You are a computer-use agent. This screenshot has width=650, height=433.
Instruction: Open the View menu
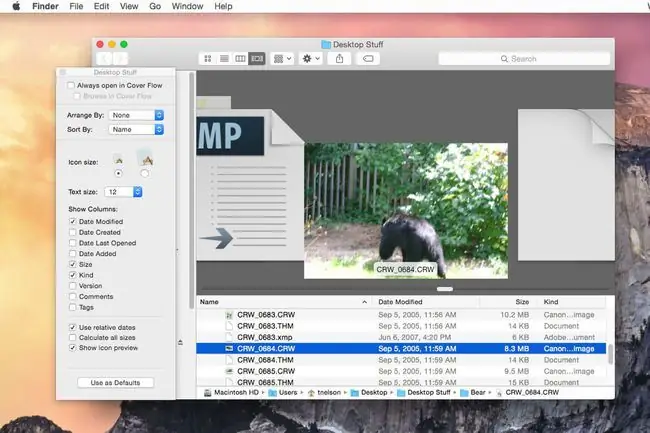pos(129,6)
